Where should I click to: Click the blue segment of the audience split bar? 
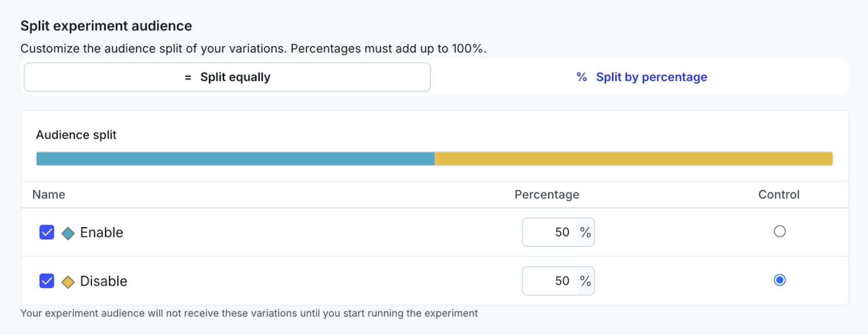pos(235,159)
